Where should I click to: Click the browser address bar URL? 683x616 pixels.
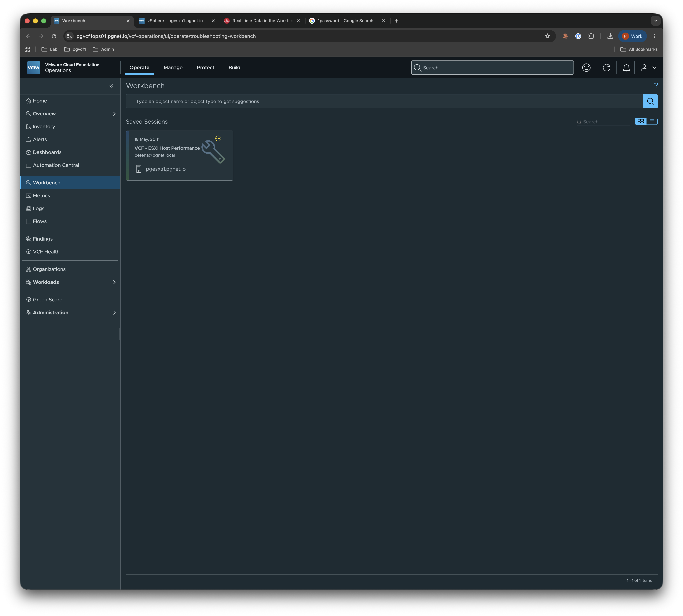click(166, 36)
